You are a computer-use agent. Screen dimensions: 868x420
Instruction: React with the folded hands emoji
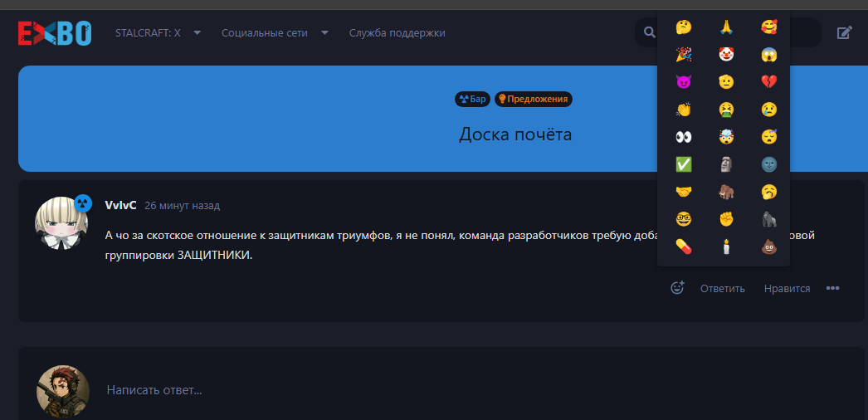[x=726, y=27]
